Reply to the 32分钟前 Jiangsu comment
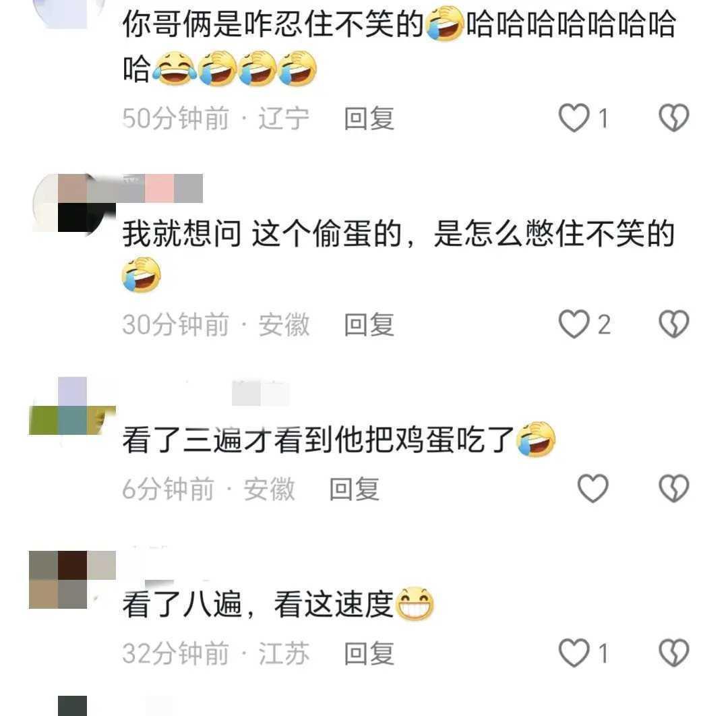Screen dimensions: 728x716 pos(369,653)
